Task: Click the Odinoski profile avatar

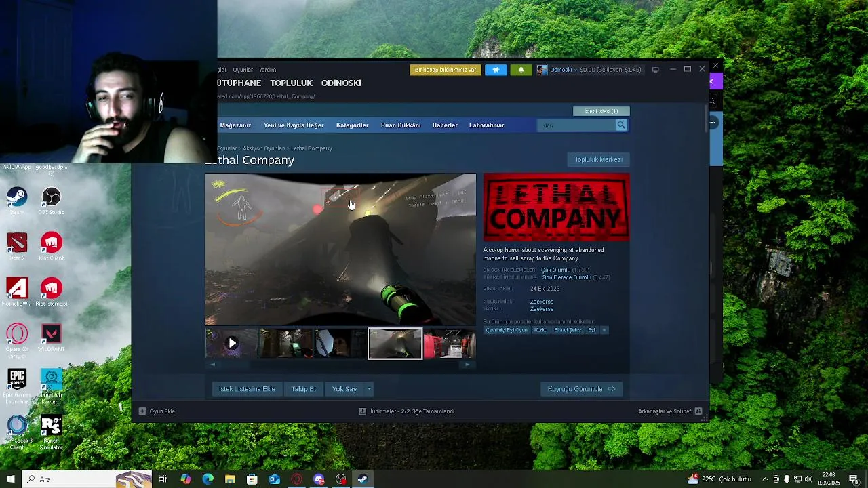Action: click(542, 70)
